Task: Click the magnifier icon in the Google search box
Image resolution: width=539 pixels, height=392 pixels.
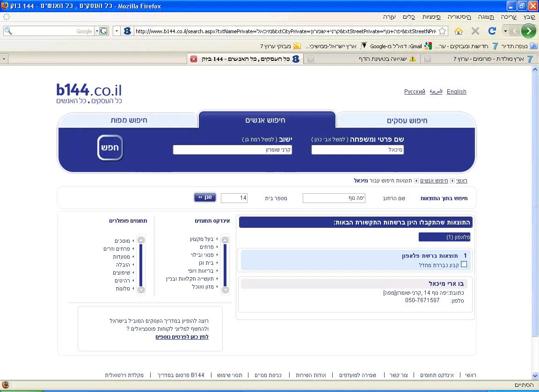Action: 8,31
